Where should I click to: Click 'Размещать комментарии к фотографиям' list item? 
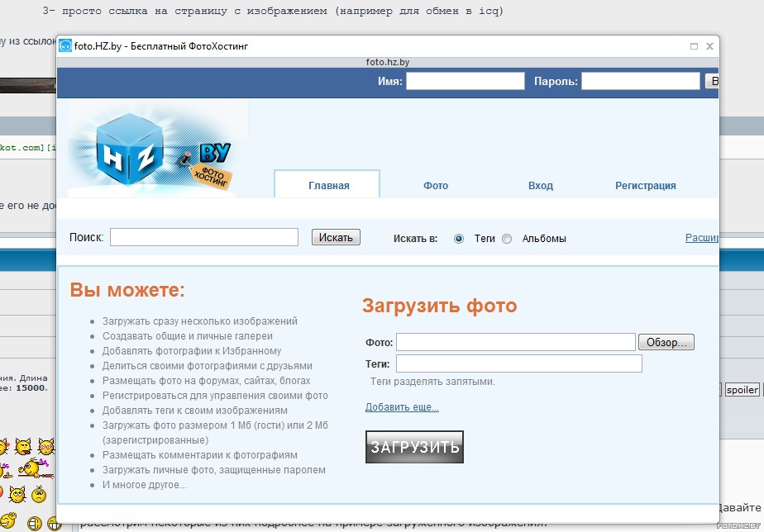pos(200,455)
